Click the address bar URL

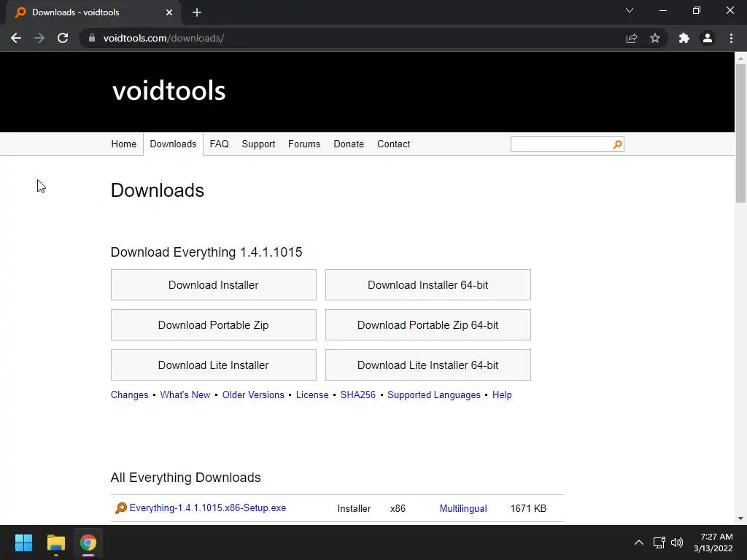163,38
